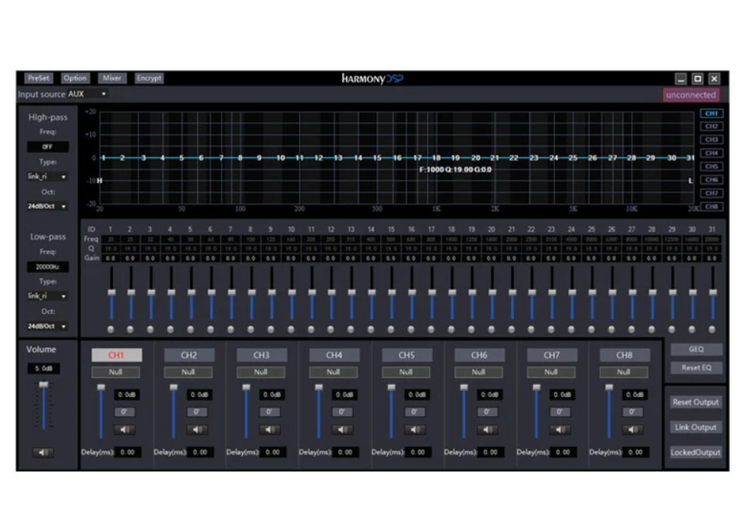Open Low-pass Oct 24dB/Oct dropdown
The image size is (756, 532).
(x=47, y=326)
